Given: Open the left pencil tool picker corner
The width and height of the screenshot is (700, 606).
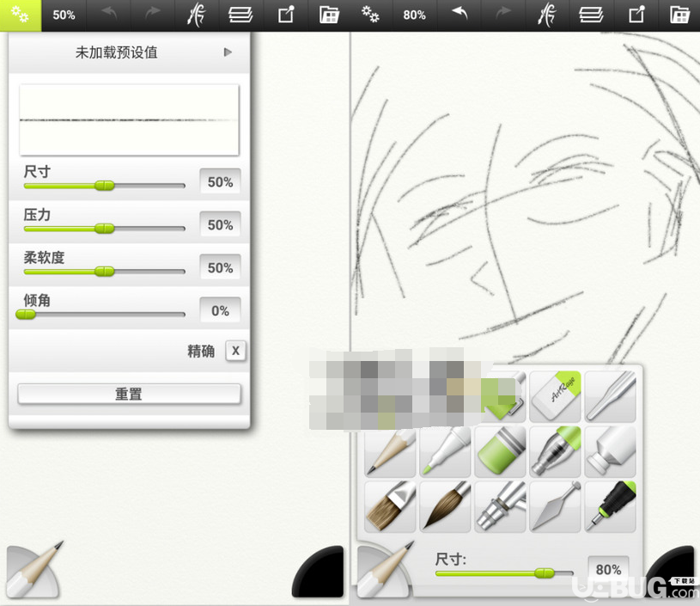Looking at the screenshot, I should click(x=33, y=571).
